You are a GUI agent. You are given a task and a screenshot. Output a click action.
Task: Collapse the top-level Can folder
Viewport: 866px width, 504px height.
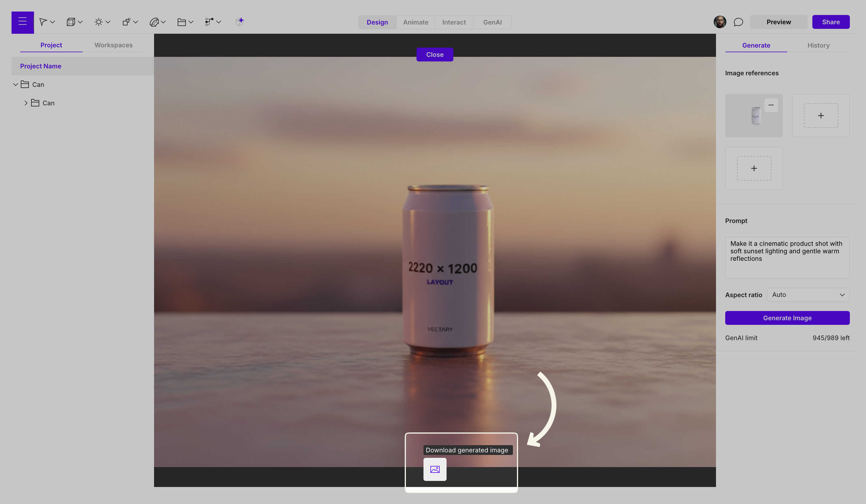(16, 85)
